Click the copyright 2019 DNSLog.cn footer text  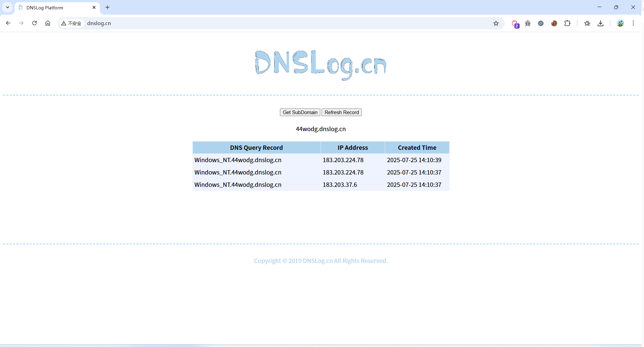321,261
